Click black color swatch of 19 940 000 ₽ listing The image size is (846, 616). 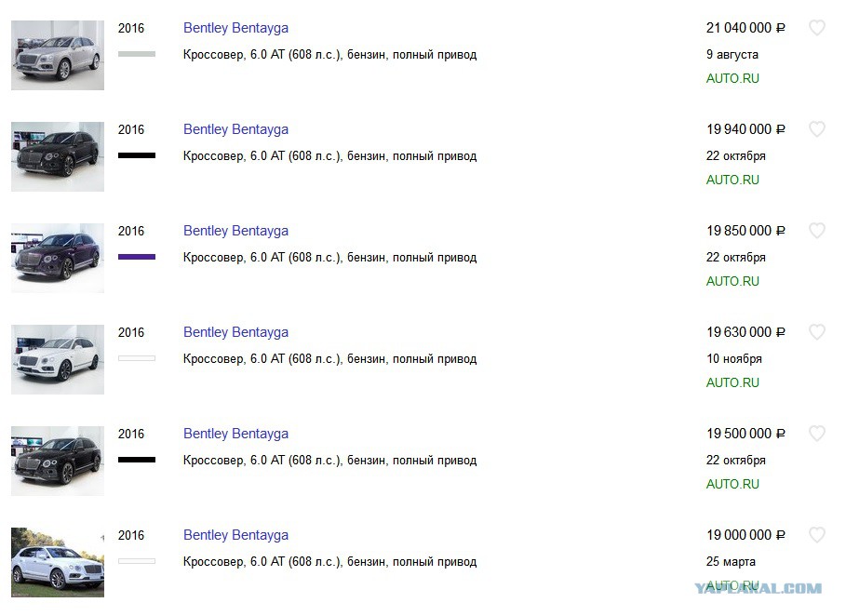[137, 155]
